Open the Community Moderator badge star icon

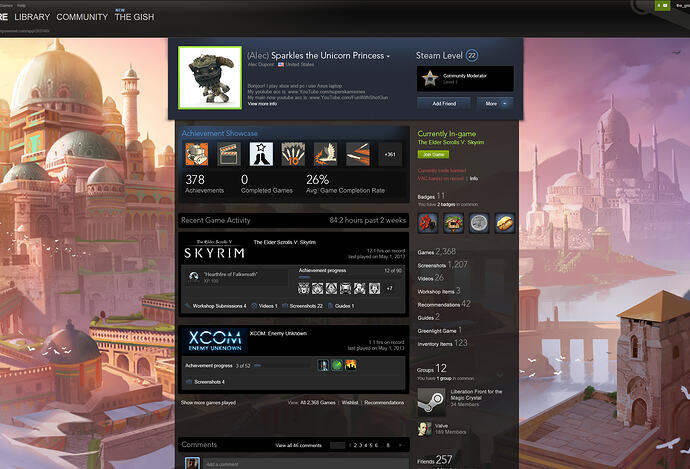429,78
